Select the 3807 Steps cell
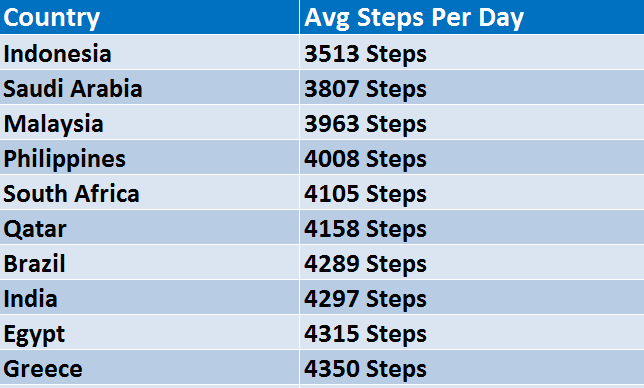This screenshot has height=388, width=644. tap(472, 87)
